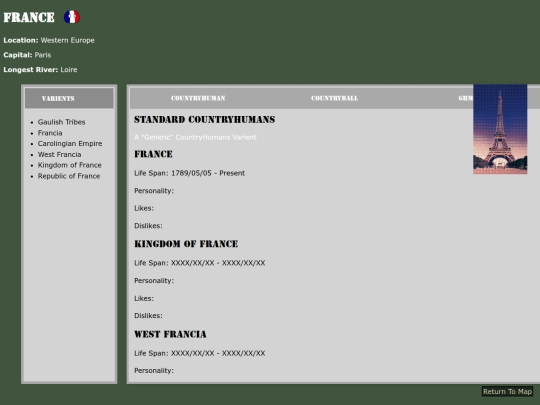Click Dislikes under Kingdom of France heading

[148, 316]
